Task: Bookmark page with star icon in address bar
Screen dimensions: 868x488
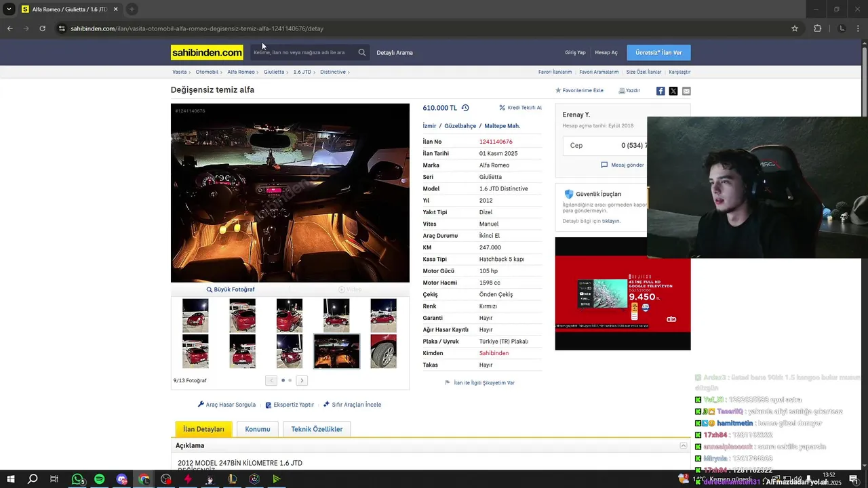Action: coord(795,28)
